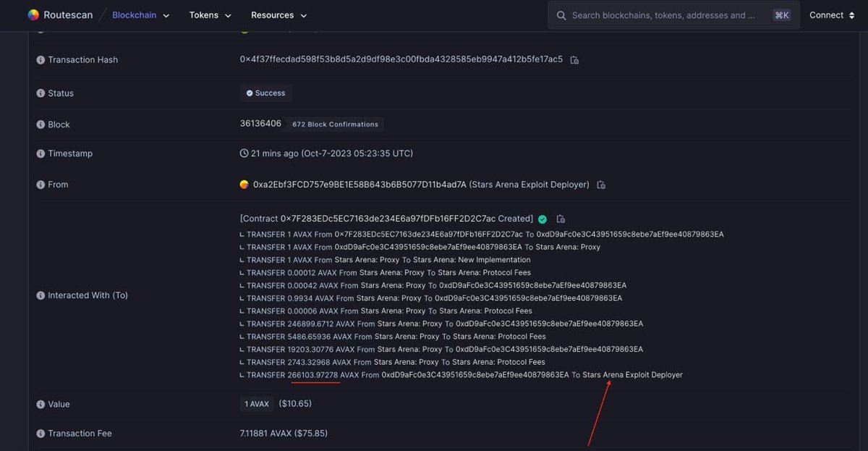The image size is (868, 451).
Task: Click the ($10.65) value amount
Action: 295,404
